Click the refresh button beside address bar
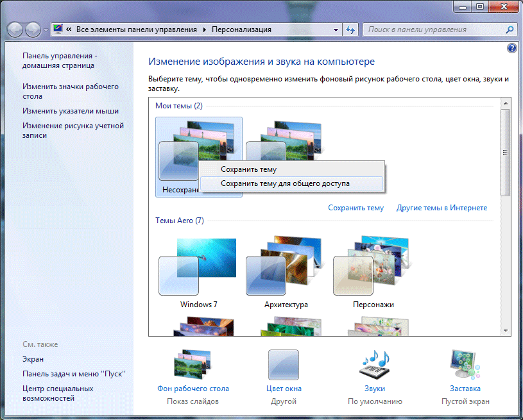Screen dimensions: 523x420 pyautogui.click(x=350, y=29)
